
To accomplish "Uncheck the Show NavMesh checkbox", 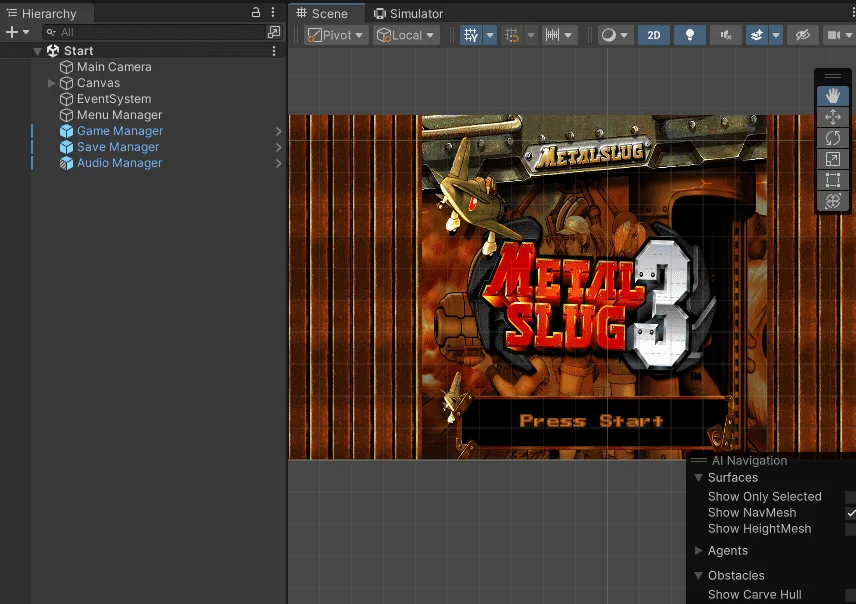I will pos(851,513).
